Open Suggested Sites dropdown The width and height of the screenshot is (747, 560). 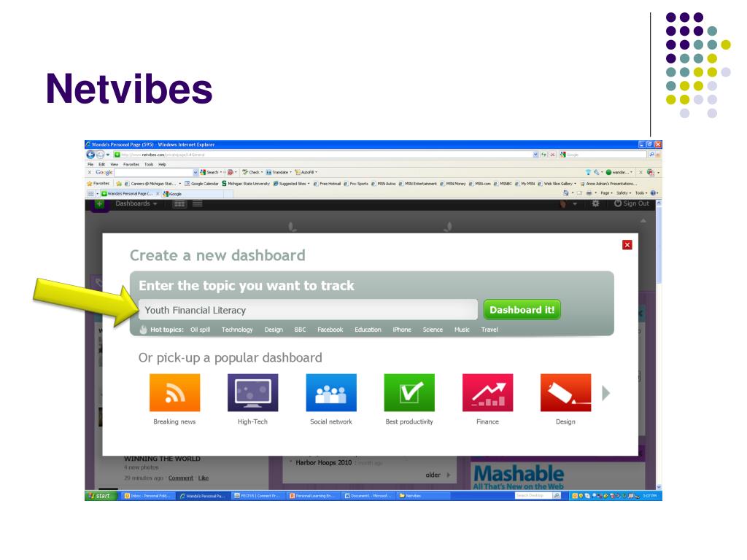tap(292, 183)
